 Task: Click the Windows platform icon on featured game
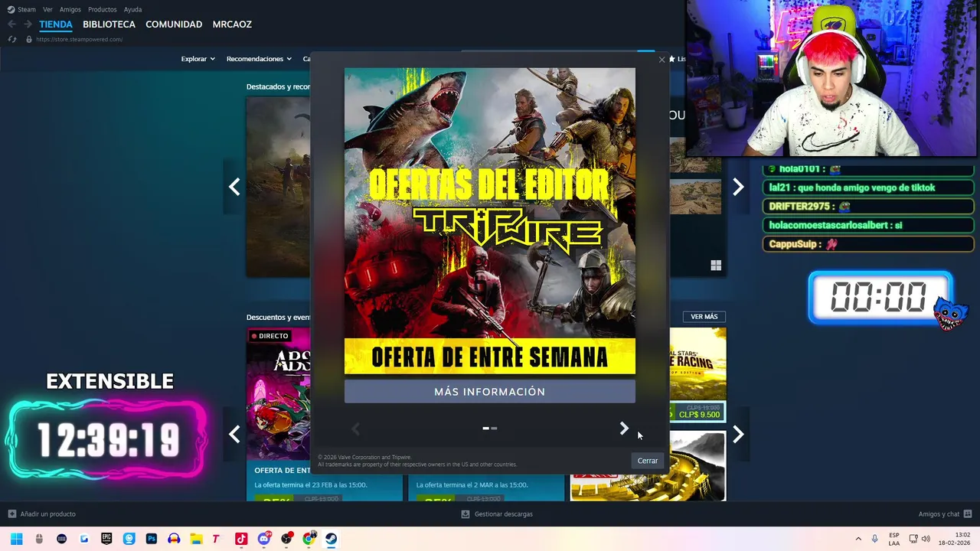[716, 266]
